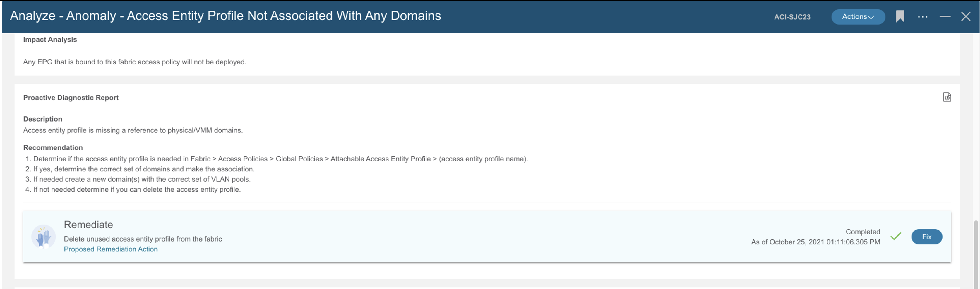Click the Remediate high-five hands icon
Image resolution: width=980 pixels, height=289 pixels.
[43, 237]
